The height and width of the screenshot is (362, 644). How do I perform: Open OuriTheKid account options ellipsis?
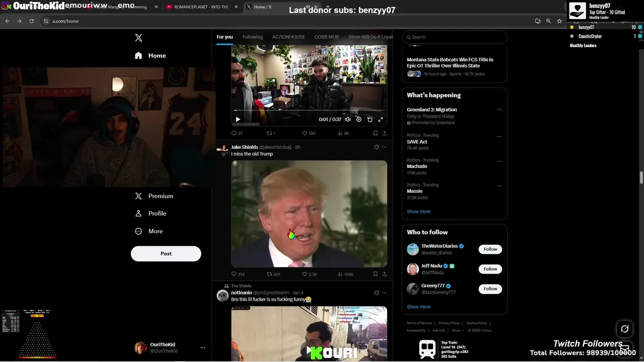point(203,348)
